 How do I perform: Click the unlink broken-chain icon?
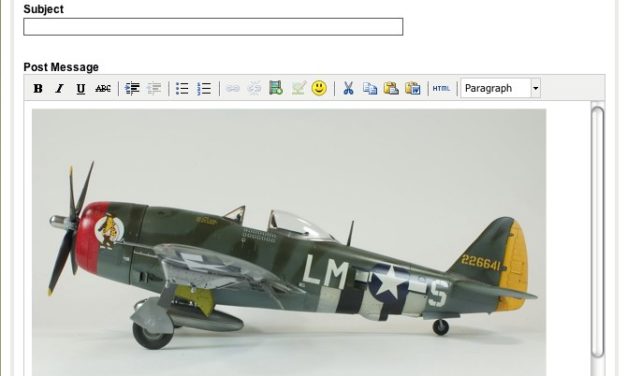pyautogui.click(x=254, y=88)
